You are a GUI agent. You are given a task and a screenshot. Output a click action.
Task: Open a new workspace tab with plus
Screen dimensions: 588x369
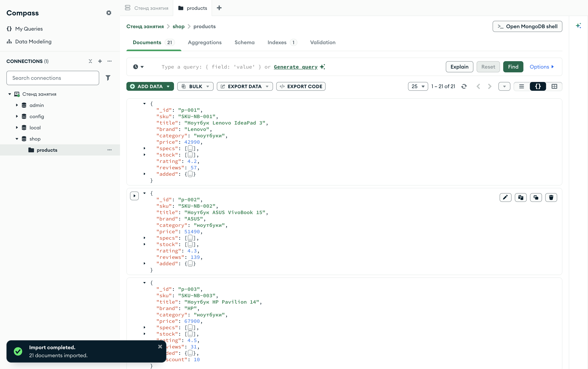[219, 8]
